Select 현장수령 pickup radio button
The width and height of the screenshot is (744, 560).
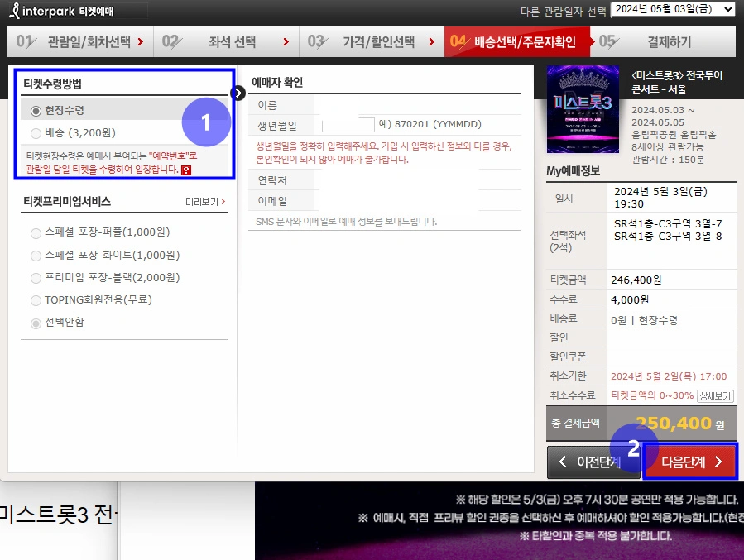tap(36, 111)
